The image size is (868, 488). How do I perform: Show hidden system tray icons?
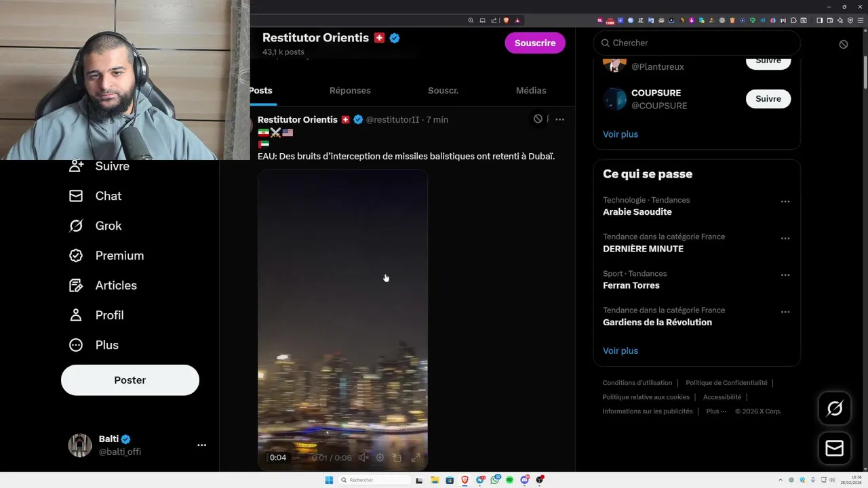(780, 480)
